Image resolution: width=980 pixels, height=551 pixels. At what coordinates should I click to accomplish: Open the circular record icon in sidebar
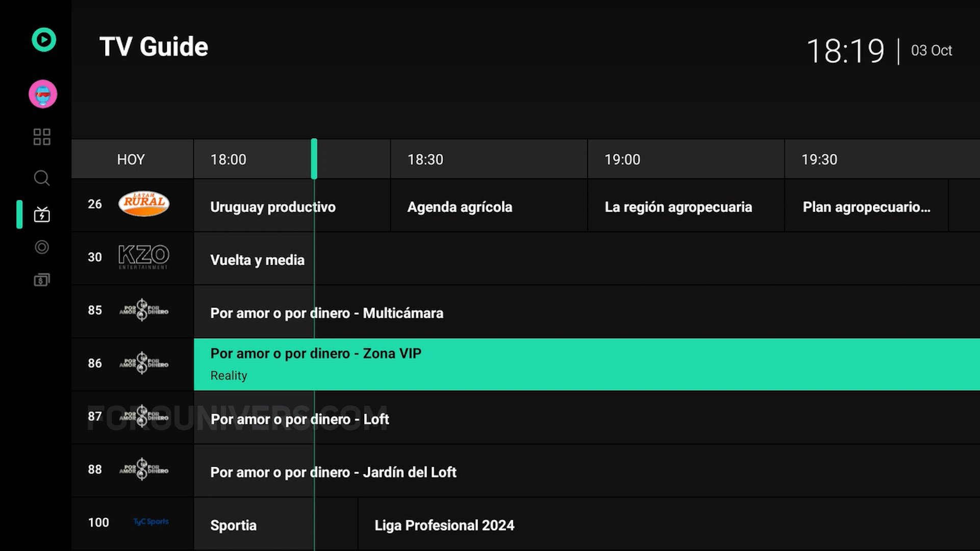click(x=42, y=247)
